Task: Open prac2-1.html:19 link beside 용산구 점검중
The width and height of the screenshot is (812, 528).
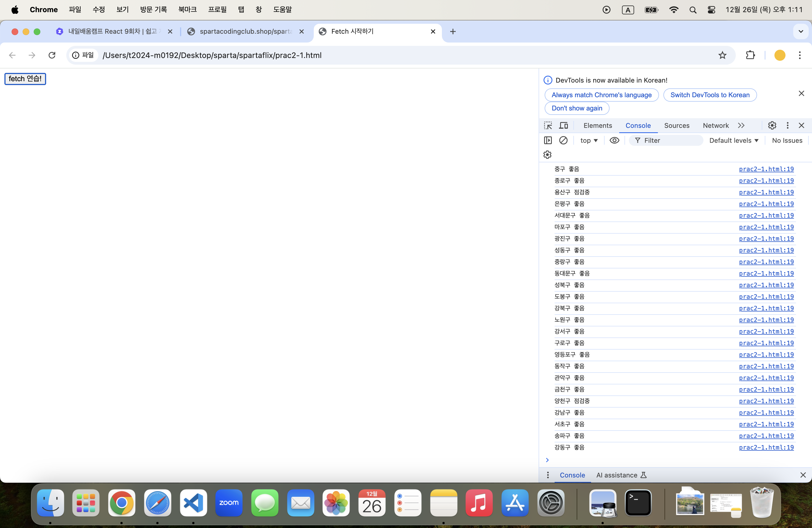Action: (766, 192)
